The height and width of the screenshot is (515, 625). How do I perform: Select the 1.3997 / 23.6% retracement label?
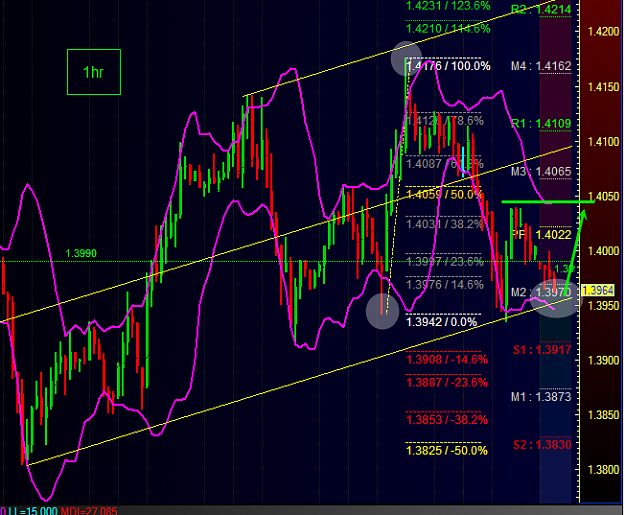444,261
